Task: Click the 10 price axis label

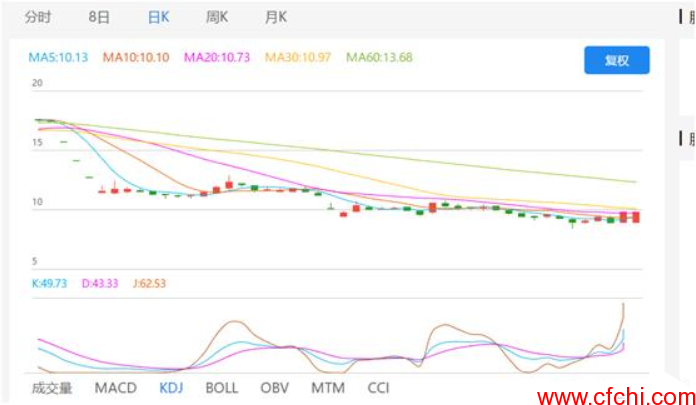Action: [37, 202]
